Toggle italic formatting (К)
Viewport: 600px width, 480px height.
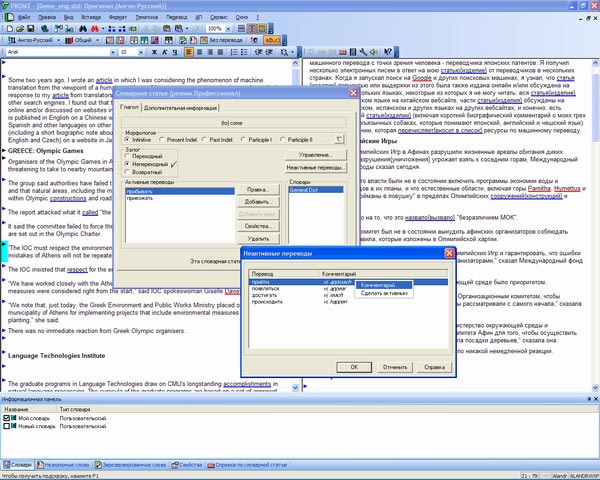pyautogui.click(x=165, y=52)
